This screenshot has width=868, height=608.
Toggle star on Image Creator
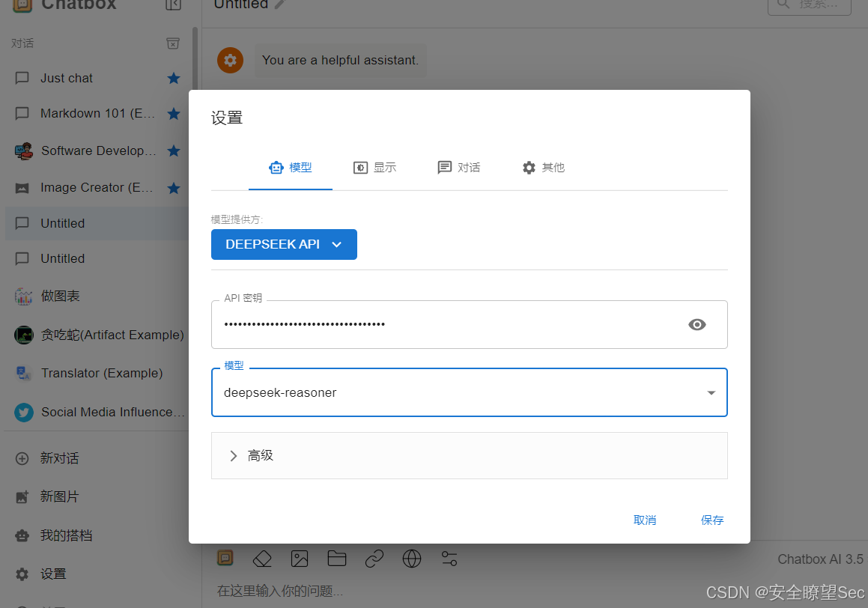(174, 188)
